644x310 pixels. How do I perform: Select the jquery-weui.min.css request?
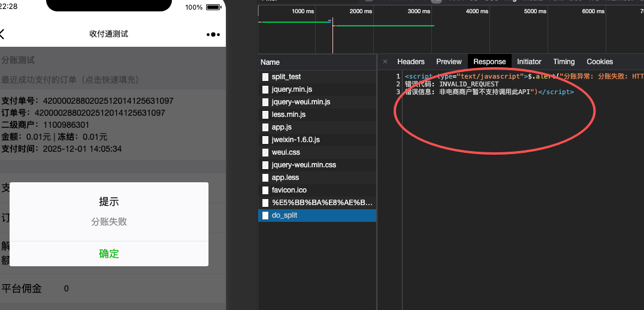[317, 165]
